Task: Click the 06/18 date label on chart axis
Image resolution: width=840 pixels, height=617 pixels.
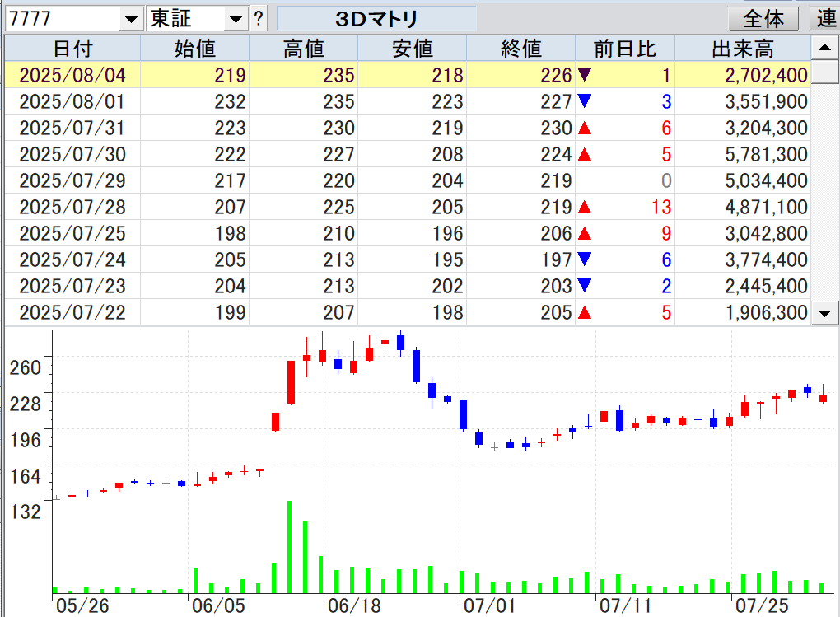Action: pyautogui.click(x=354, y=605)
